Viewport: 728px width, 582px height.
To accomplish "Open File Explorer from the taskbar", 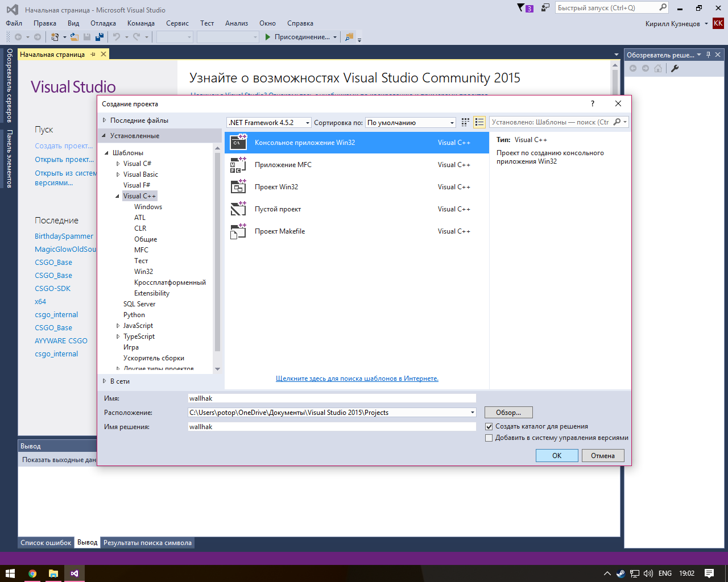I will (53, 573).
